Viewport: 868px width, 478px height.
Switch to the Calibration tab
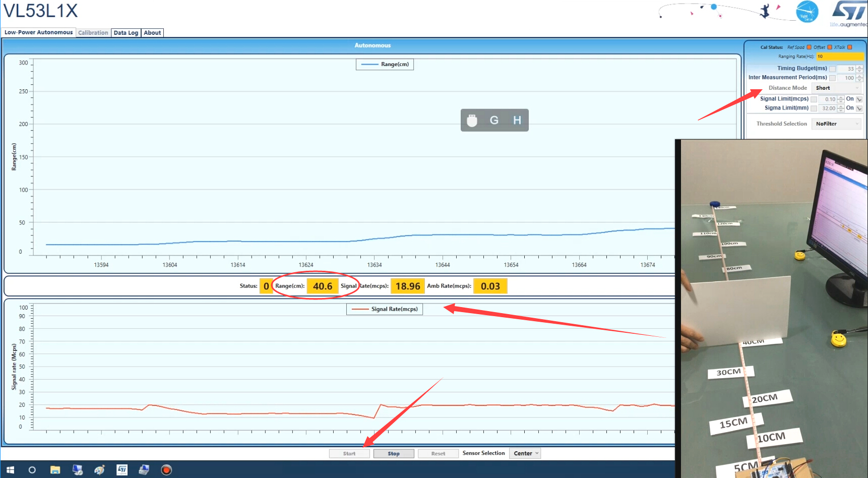point(93,33)
